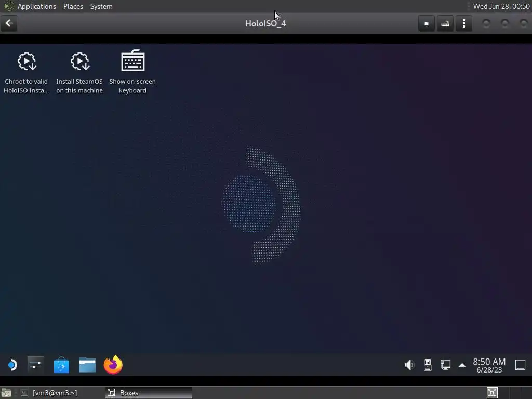
Task: Click the HoloISO_4 window title
Action: (x=265, y=23)
